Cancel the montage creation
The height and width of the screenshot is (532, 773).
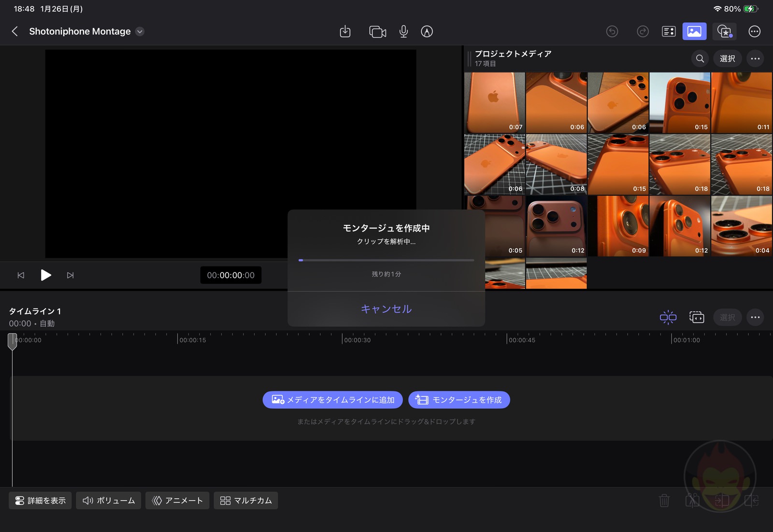(x=386, y=309)
